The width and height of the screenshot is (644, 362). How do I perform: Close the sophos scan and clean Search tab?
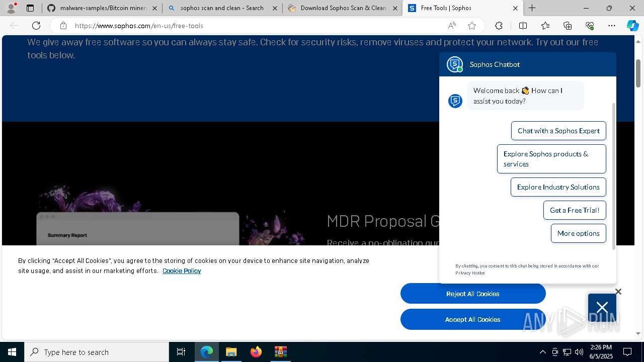click(x=275, y=8)
